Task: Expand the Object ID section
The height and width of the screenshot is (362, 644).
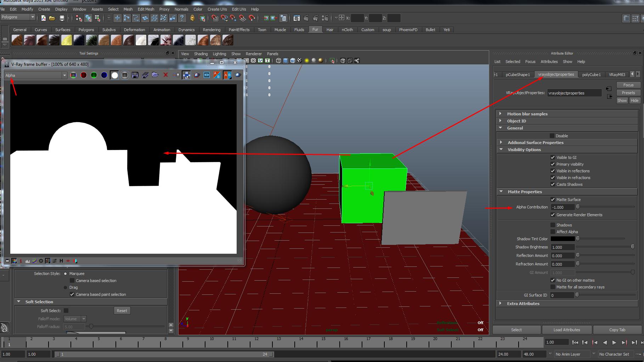Action: click(500, 121)
